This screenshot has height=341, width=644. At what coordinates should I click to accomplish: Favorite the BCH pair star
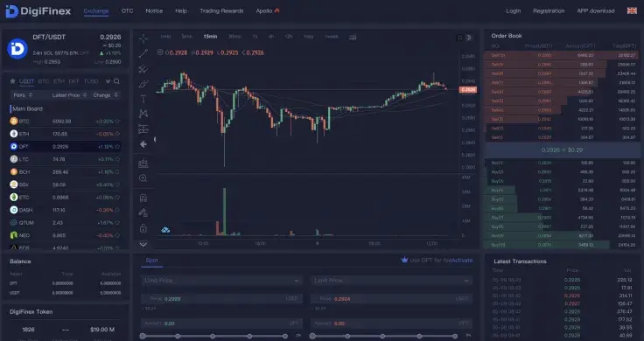(117, 172)
